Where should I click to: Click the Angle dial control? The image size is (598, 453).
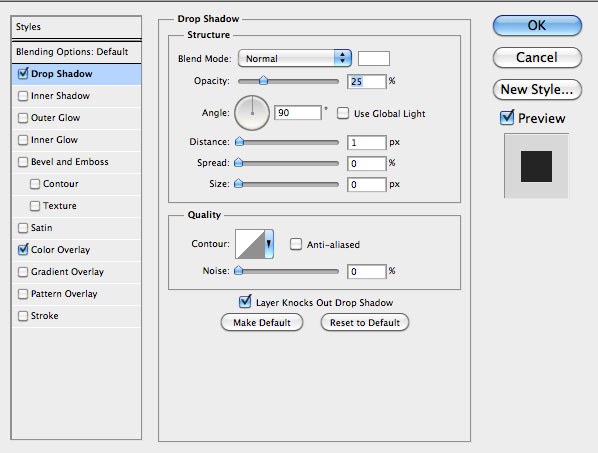point(252,113)
